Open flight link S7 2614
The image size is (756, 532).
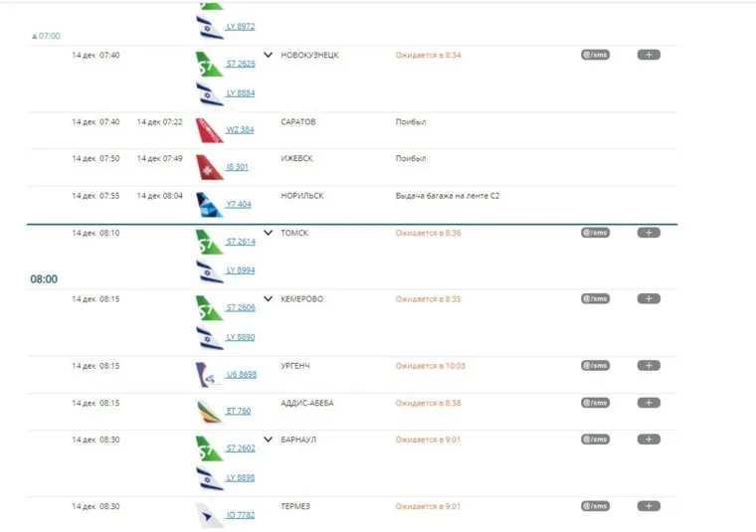(x=241, y=242)
